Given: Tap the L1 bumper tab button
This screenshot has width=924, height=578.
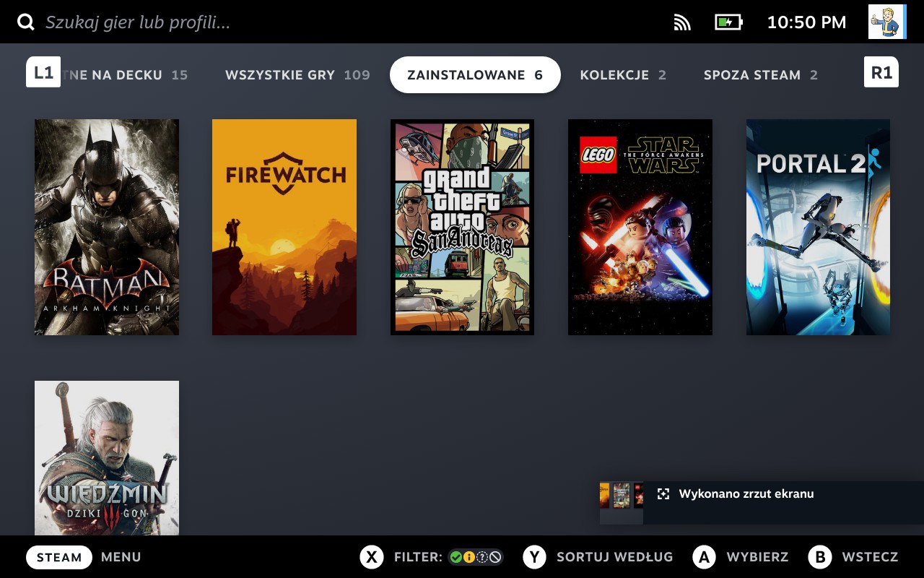Looking at the screenshot, I should tap(43, 72).
